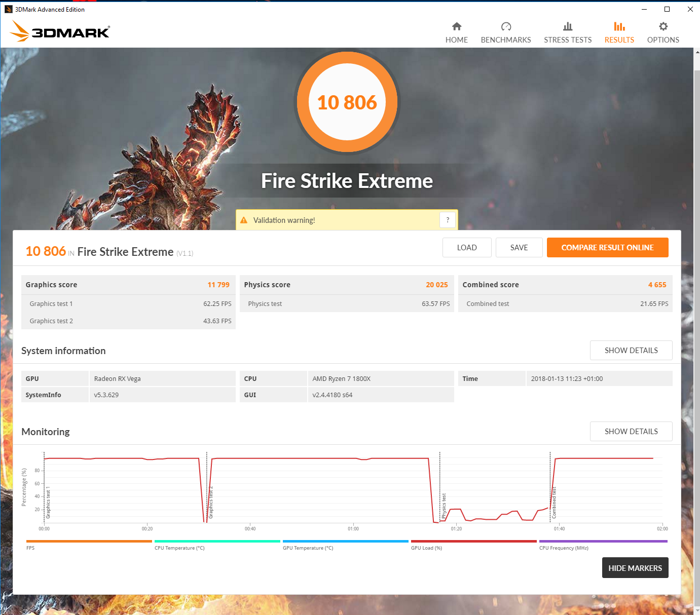Click the Graphics test 2 chart marker
Viewport: 700px width, 615px height.
(x=211, y=502)
